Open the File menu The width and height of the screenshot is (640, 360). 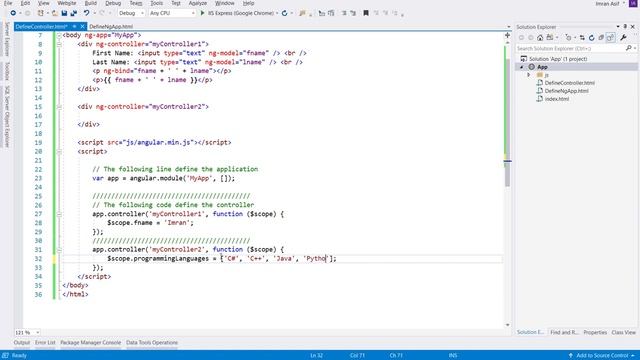[x=8, y=3]
